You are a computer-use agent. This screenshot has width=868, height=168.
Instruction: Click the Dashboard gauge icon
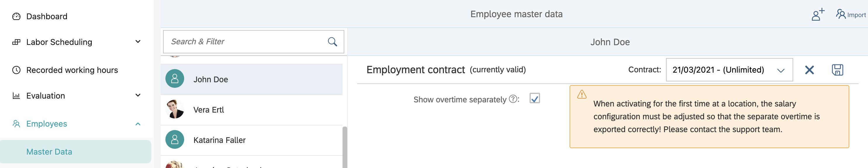16,16
